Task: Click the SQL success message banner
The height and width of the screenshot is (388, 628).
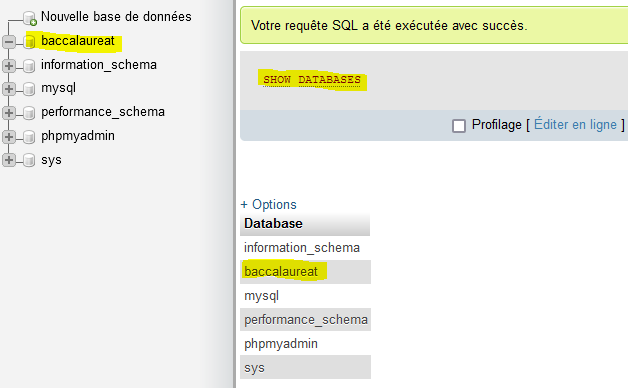Action: pos(434,25)
